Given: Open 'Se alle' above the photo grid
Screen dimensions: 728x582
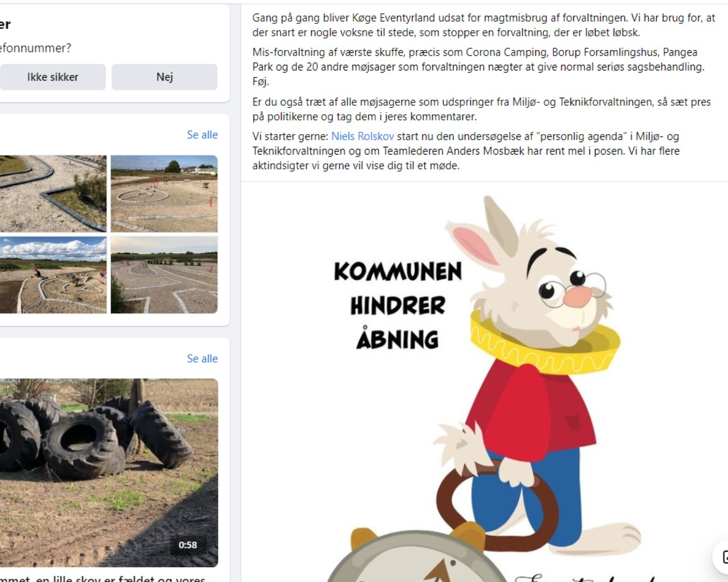Looking at the screenshot, I should point(202,135).
